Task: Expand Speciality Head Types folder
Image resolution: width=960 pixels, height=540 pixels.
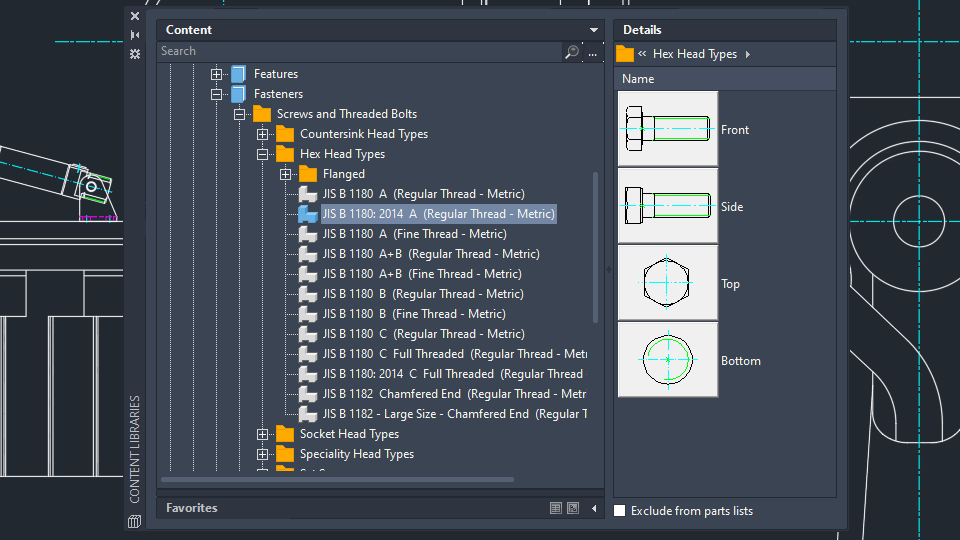Action: click(262, 454)
